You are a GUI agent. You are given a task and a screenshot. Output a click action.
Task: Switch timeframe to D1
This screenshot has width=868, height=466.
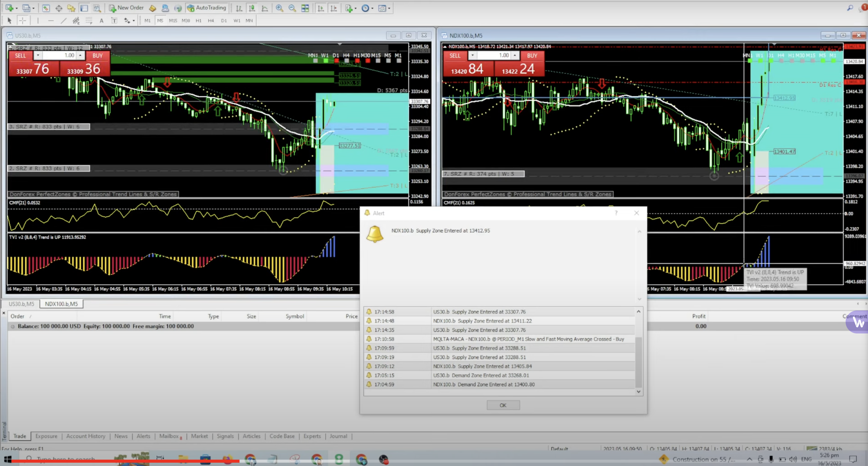click(x=224, y=21)
